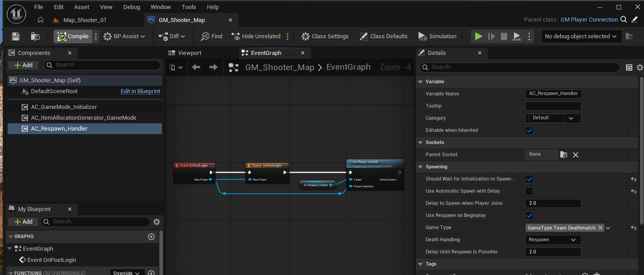644x275 pixels.
Task: Add a new component
Action: [x=23, y=65]
